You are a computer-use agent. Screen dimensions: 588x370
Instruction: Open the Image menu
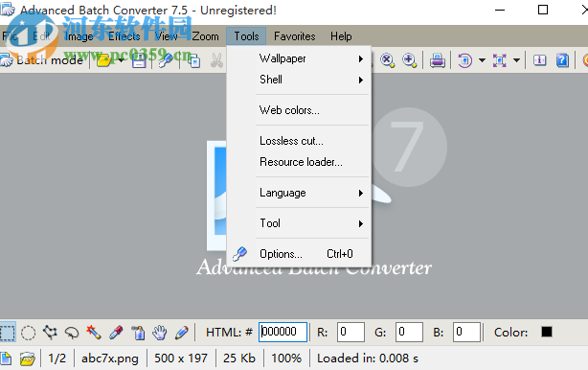pos(79,36)
